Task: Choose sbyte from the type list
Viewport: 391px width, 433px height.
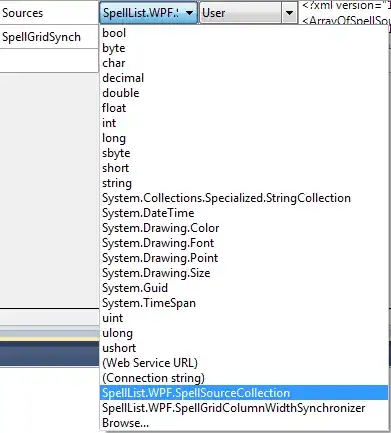Action: (244, 153)
